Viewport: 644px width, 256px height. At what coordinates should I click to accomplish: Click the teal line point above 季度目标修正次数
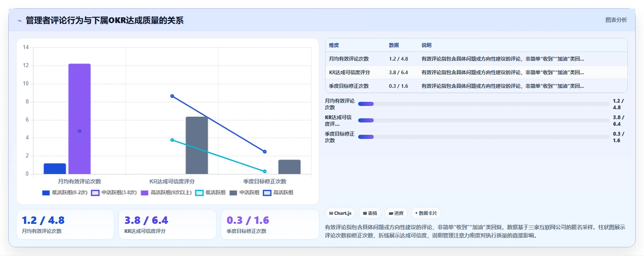pyautogui.click(x=265, y=171)
